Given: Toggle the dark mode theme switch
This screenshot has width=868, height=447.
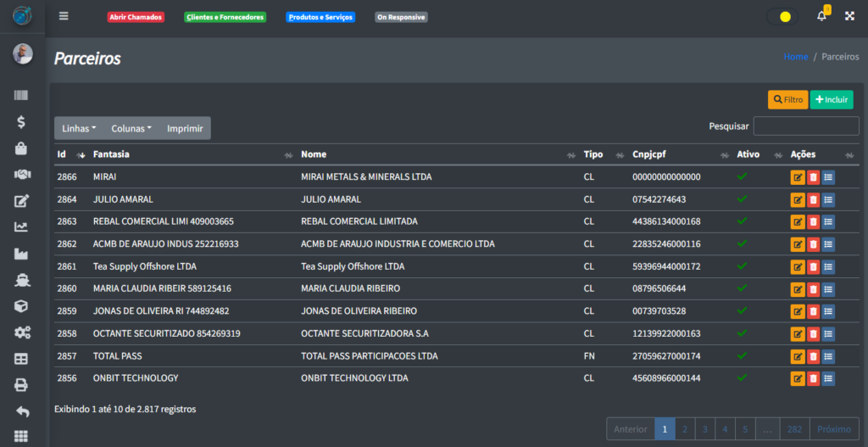Looking at the screenshot, I should [x=781, y=16].
